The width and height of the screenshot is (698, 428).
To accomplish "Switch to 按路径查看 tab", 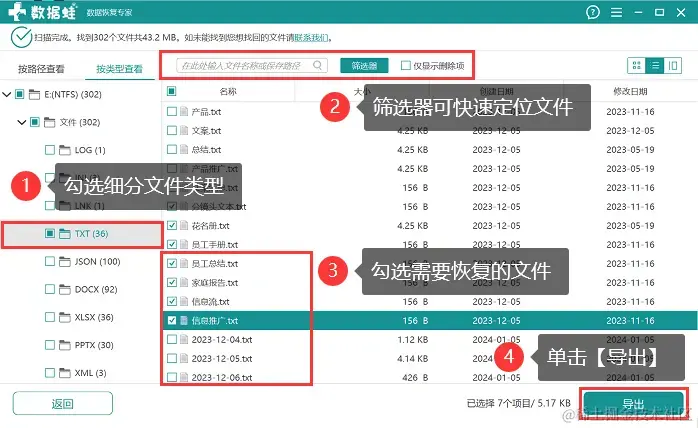I will tap(41, 69).
